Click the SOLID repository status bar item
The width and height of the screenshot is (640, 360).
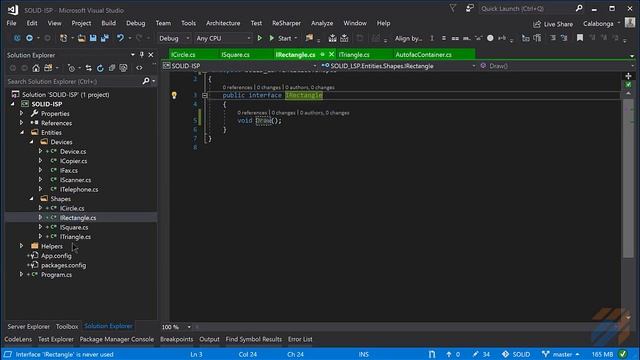click(x=516, y=354)
